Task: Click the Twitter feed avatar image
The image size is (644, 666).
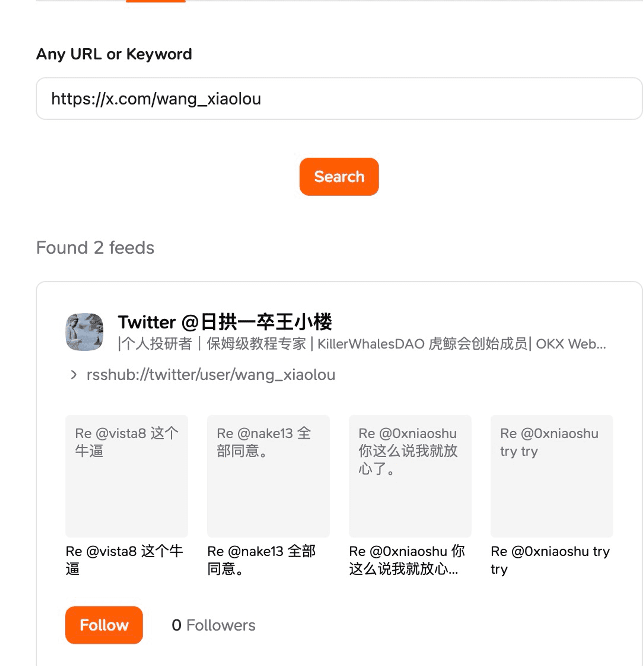Action: tap(84, 332)
